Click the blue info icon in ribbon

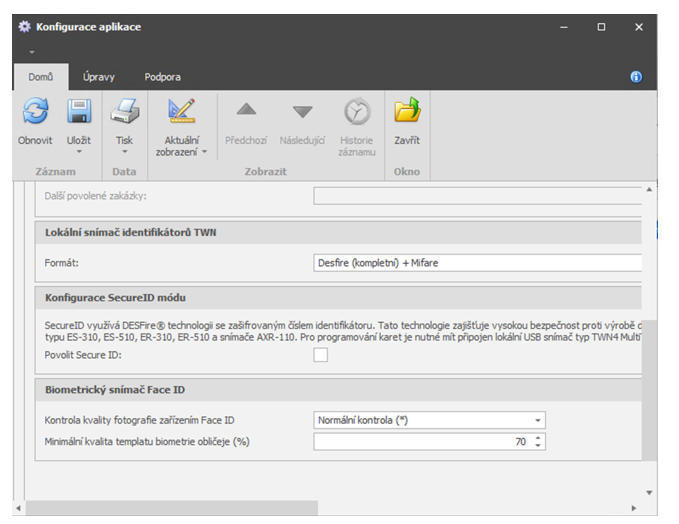click(x=636, y=77)
